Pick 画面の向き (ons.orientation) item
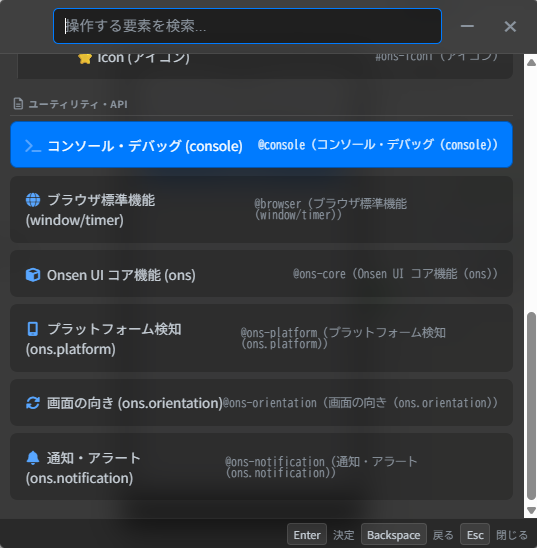The height and width of the screenshot is (548, 537). (x=261, y=403)
